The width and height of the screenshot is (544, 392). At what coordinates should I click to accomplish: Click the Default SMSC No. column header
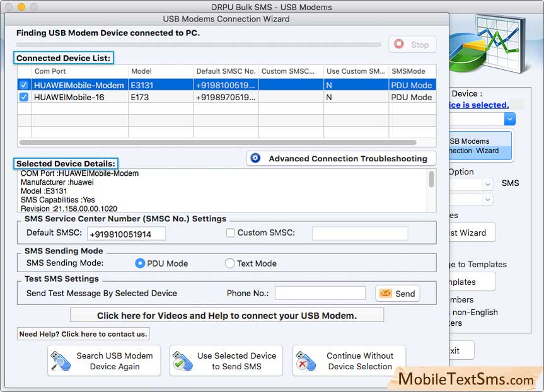pos(226,71)
